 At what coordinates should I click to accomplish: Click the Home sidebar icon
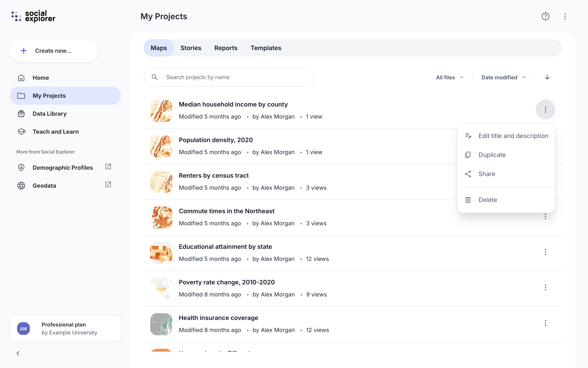click(21, 78)
